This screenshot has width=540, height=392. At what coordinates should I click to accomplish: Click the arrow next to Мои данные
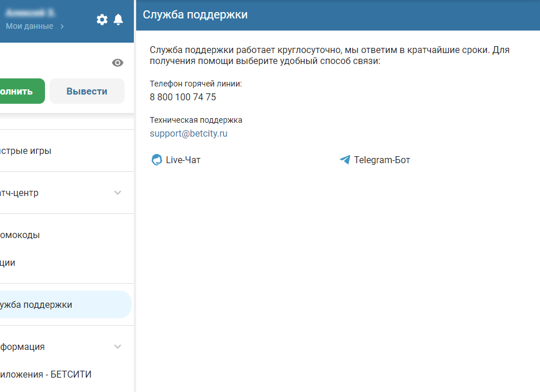coord(62,27)
